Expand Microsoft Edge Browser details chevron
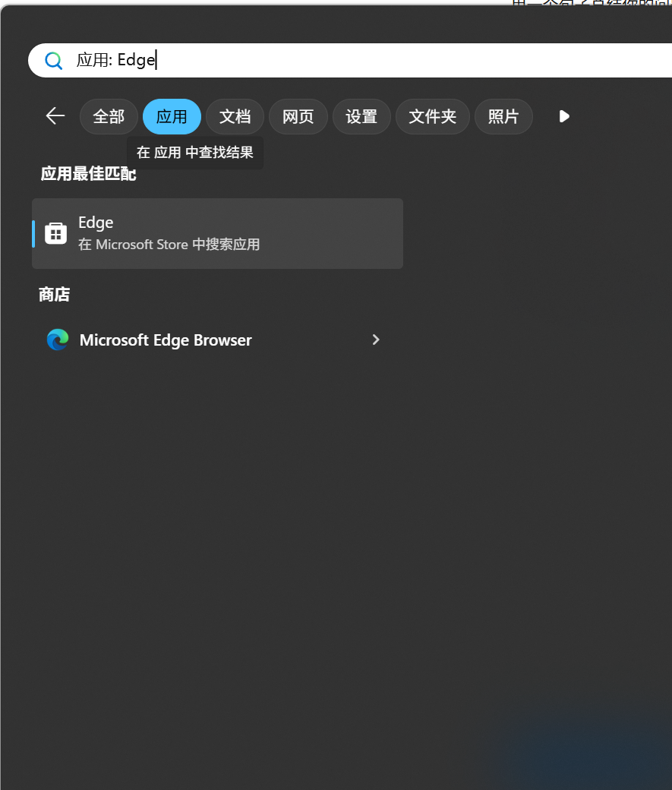The height and width of the screenshot is (790, 672). (x=376, y=340)
